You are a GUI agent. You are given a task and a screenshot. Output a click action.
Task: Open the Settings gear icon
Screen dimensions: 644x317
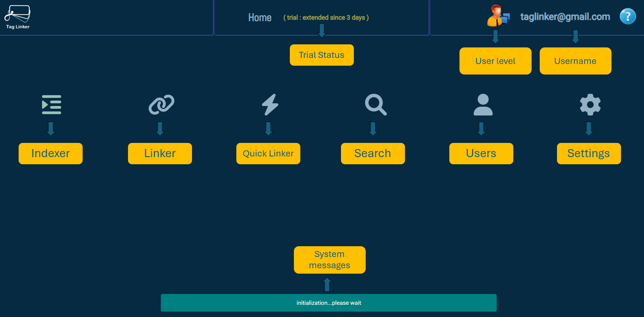pyautogui.click(x=590, y=105)
